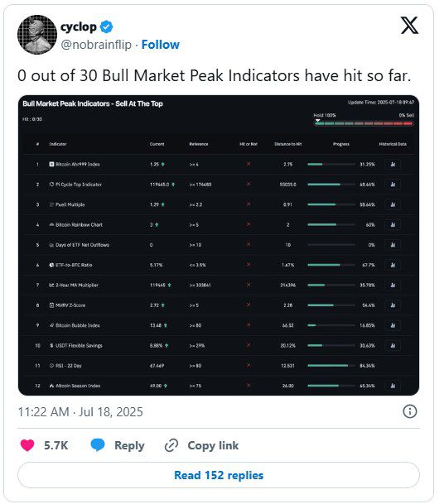Open Pi Cycle Top historical data icon
The image size is (444, 504).
click(x=393, y=185)
